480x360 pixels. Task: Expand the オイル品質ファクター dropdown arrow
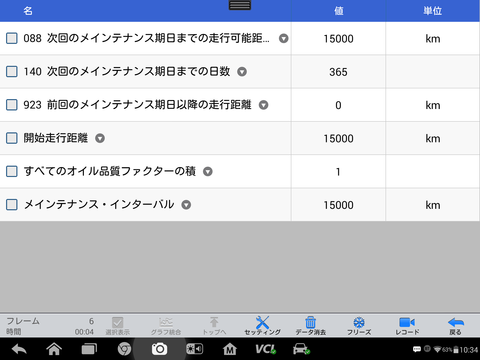coord(208,171)
